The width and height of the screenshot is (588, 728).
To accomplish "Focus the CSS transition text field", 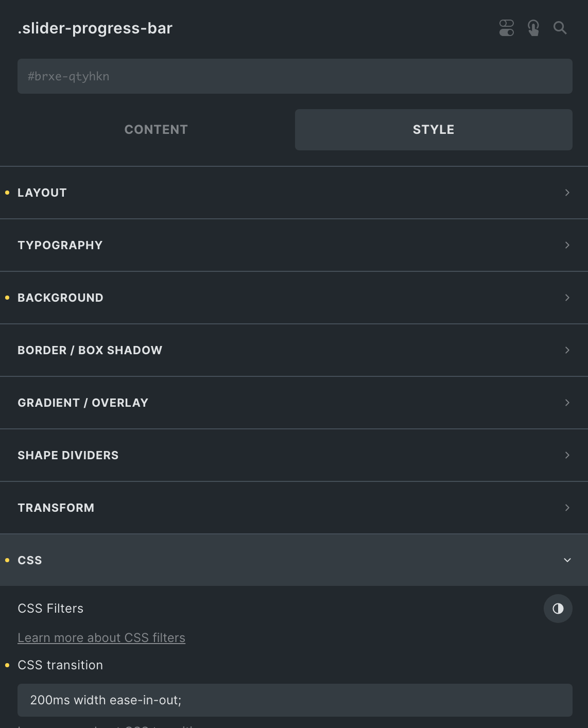I will point(295,700).
